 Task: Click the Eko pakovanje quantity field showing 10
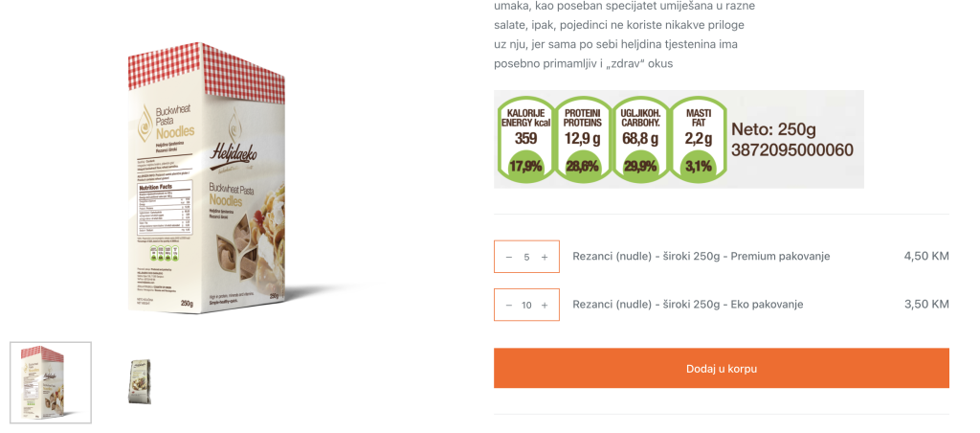point(526,306)
